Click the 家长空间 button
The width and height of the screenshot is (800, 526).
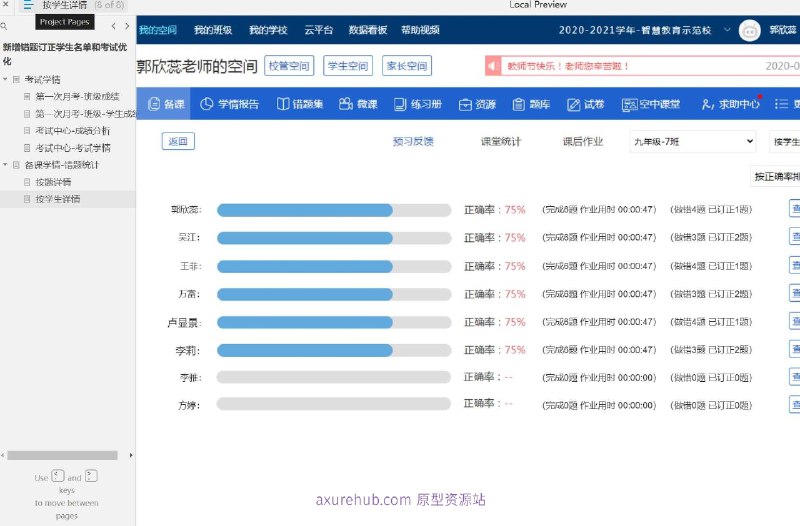click(407, 66)
